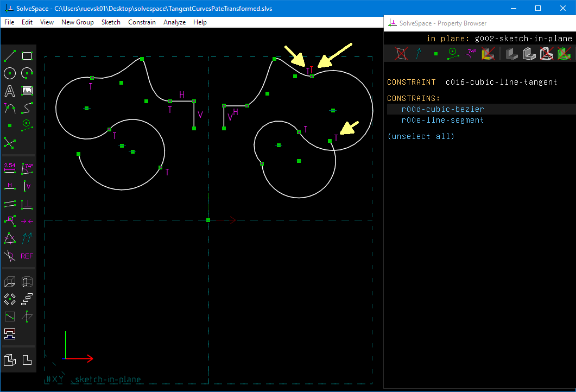Click the #XY sketch-in-plane workplane label
Screen dimensions: 576x392
[93, 379]
